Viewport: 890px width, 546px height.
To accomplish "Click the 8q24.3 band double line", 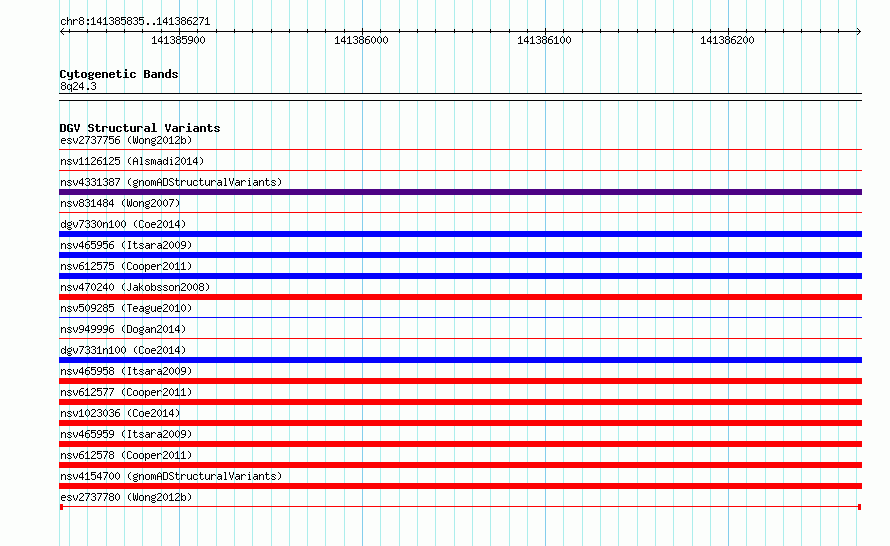I will tap(460, 97).
